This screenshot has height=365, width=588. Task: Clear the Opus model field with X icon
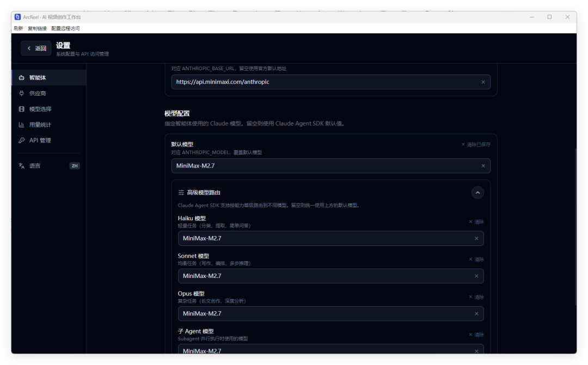tap(476, 314)
